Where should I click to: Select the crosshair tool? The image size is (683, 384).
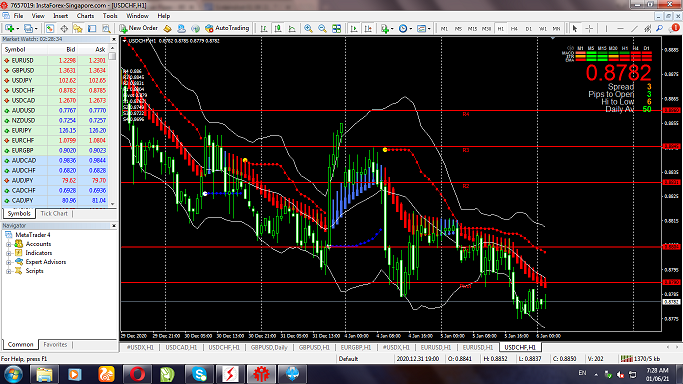tap(589, 28)
